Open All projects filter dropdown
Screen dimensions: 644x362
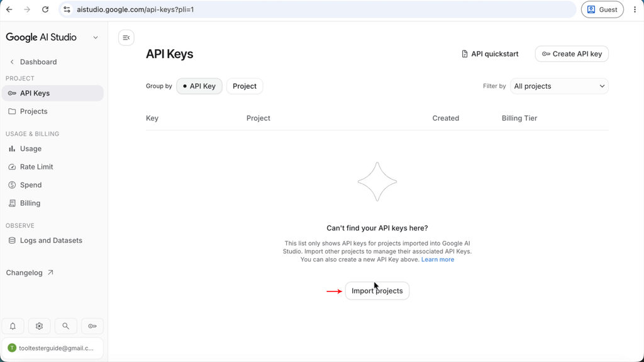pos(559,86)
